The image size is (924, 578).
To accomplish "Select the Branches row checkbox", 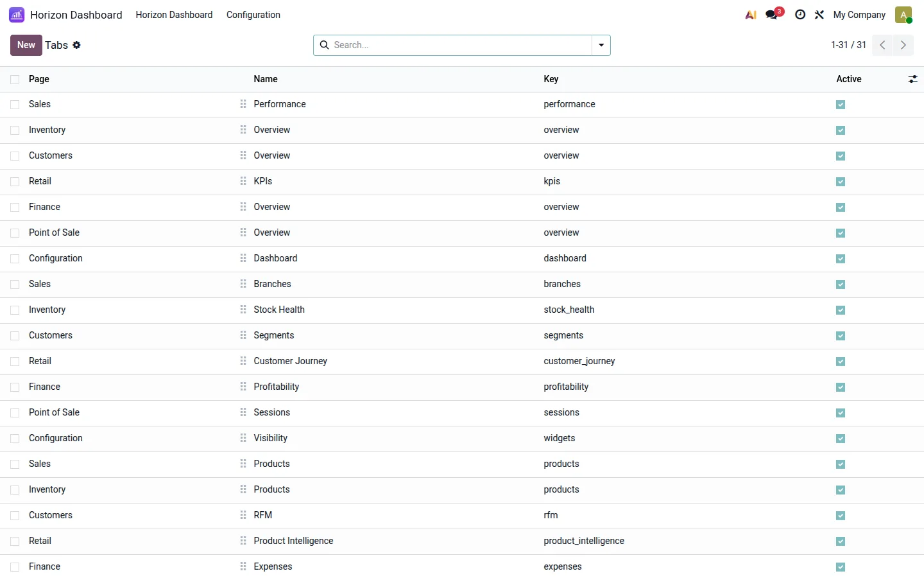I will 15,285.
